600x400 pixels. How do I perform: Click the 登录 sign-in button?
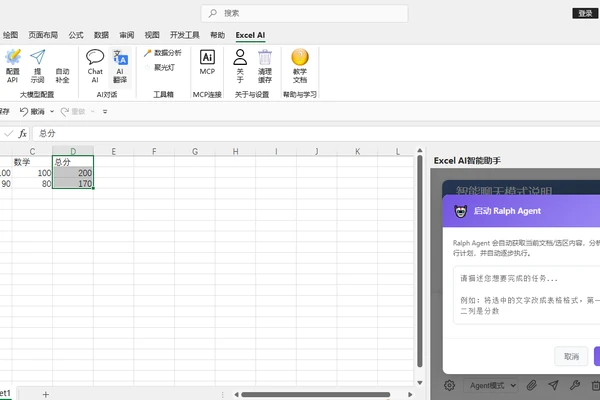[x=585, y=13]
